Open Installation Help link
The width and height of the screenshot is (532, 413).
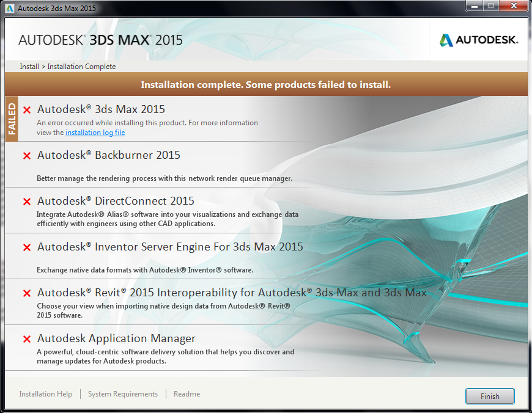45,394
